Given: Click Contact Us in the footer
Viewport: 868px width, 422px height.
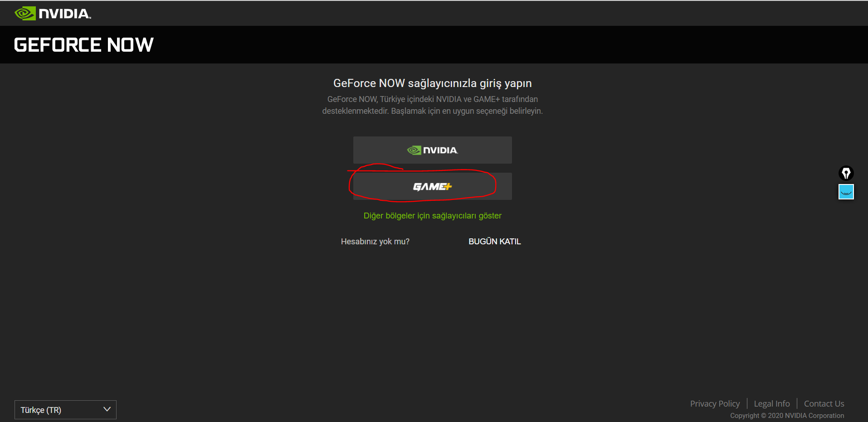Looking at the screenshot, I should [x=824, y=403].
